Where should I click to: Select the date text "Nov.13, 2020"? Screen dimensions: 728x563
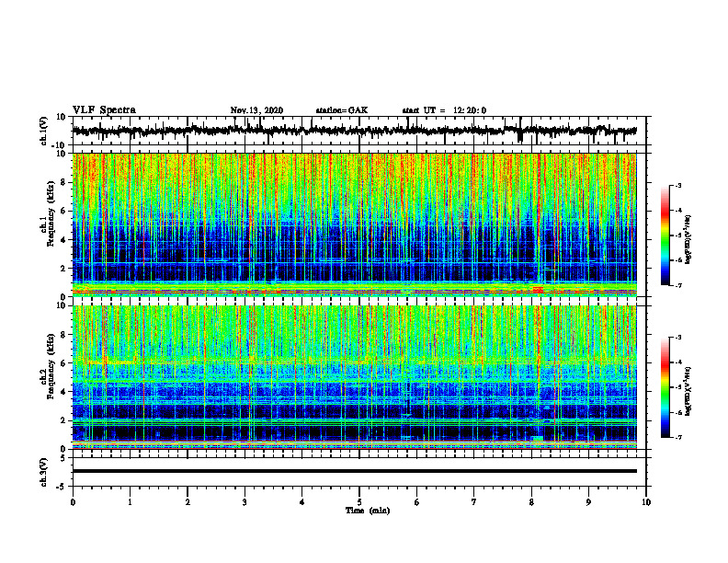click(x=256, y=110)
